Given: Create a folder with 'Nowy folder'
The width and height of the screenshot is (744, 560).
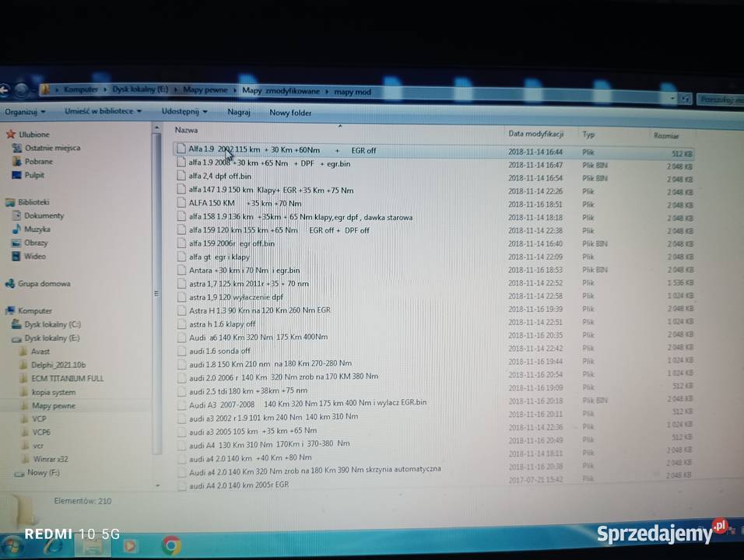Looking at the screenshot, I should click(290, 113).
